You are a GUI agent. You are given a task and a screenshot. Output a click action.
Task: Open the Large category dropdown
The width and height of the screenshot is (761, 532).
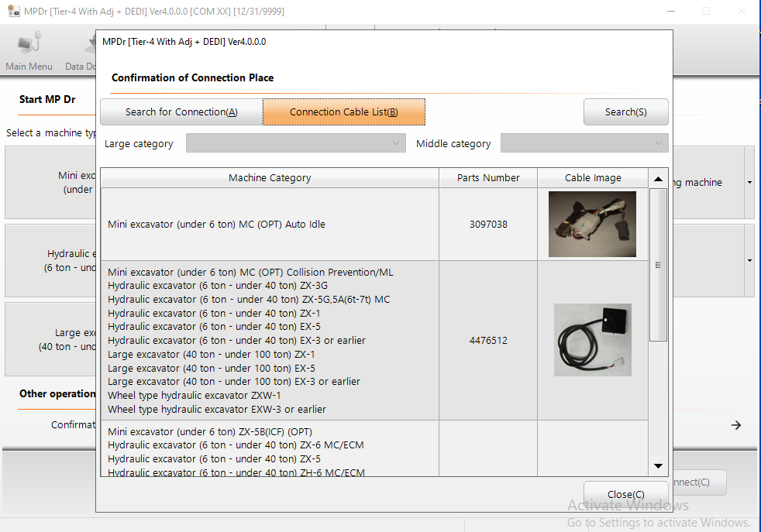295,143
